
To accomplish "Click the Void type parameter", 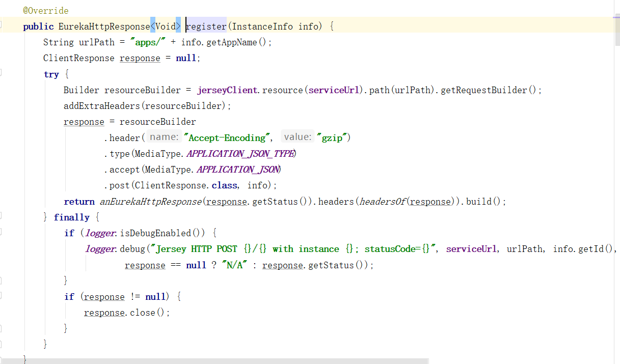I will click(x=166, y=26).
